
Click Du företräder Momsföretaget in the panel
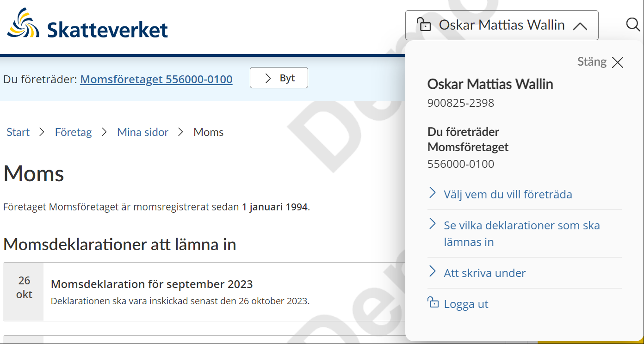(468, 140)
